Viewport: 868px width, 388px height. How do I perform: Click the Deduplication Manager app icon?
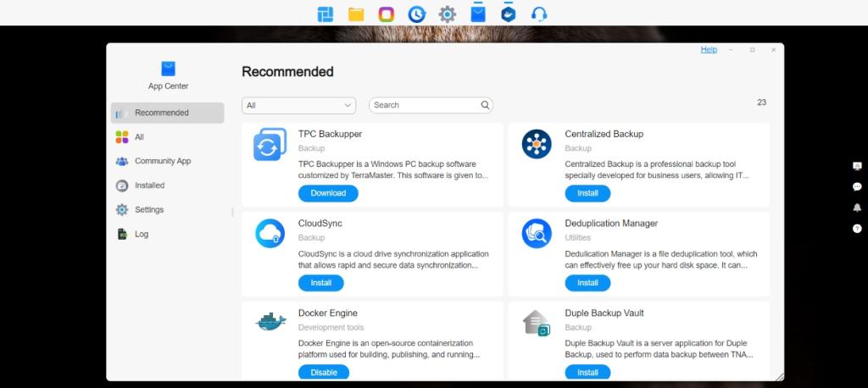[537, 234]
